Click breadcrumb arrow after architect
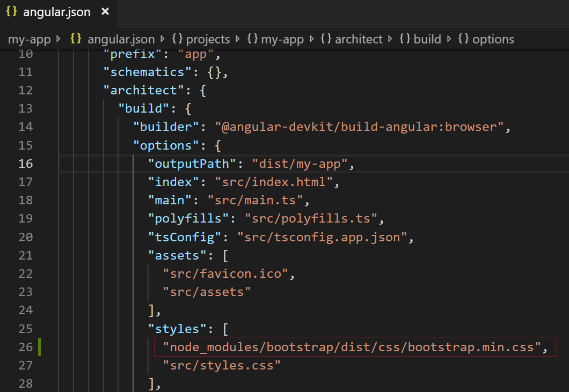The image size is (569, 392). [x=390, y=39]
